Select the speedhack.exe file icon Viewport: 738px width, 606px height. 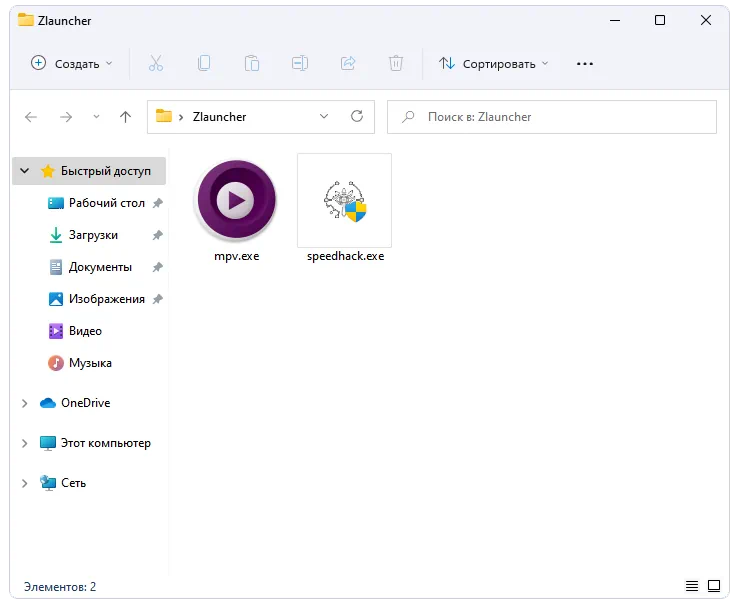(x=345, y=200)
